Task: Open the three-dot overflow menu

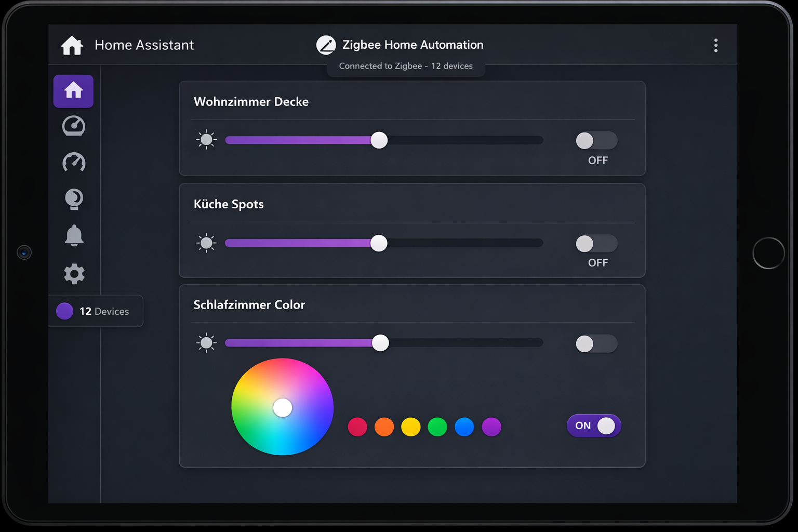Action: 716,46
